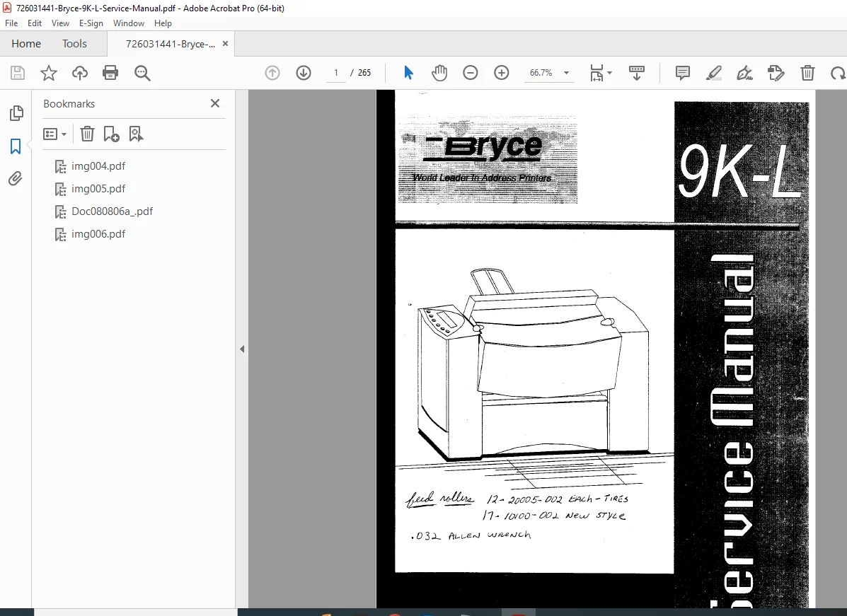Click the fit page scrolling icon
This screenshot has height=616, width=847.
597,73
